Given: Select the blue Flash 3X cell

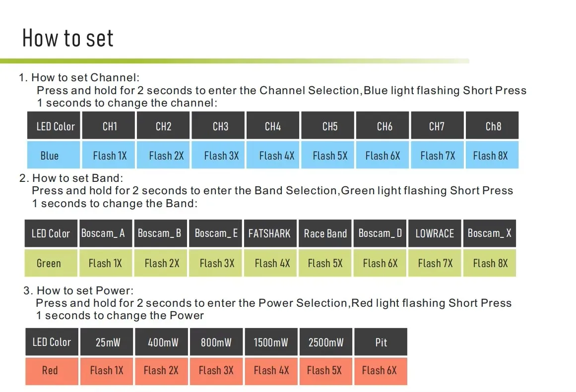Looking at the screenshot, I should [218, 155].
